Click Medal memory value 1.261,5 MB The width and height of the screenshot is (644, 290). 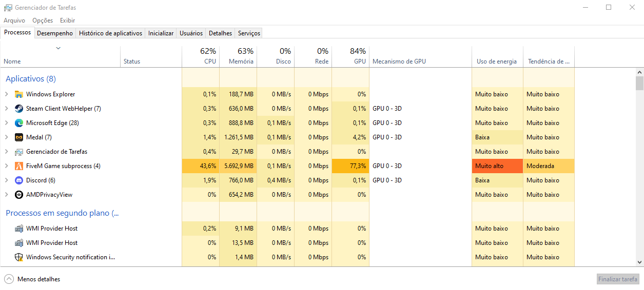click(x=238, y=137)
